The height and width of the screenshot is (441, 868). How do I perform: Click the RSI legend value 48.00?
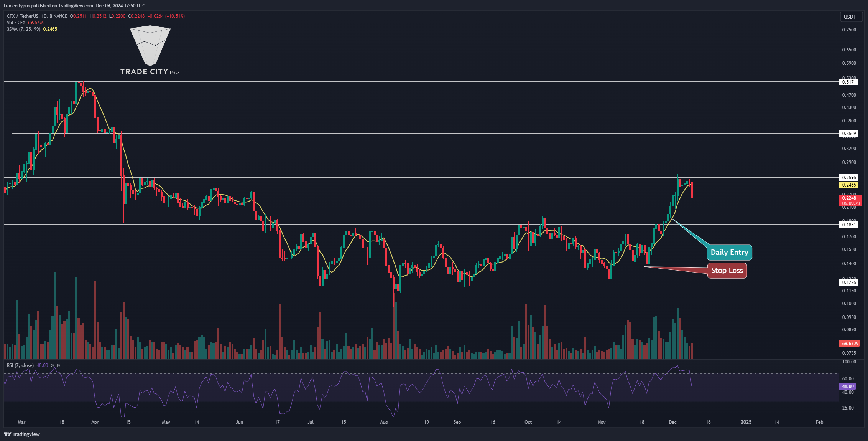point(42,365)
